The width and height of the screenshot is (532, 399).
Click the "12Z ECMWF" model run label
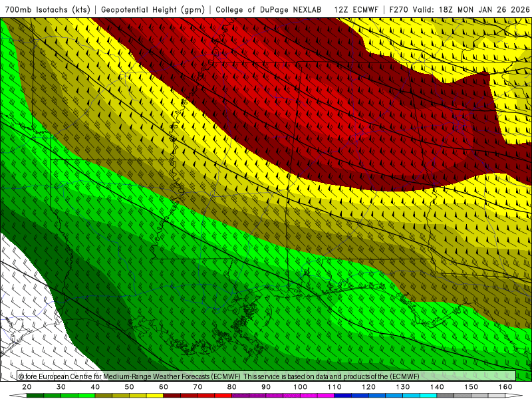tap(356, 9)
